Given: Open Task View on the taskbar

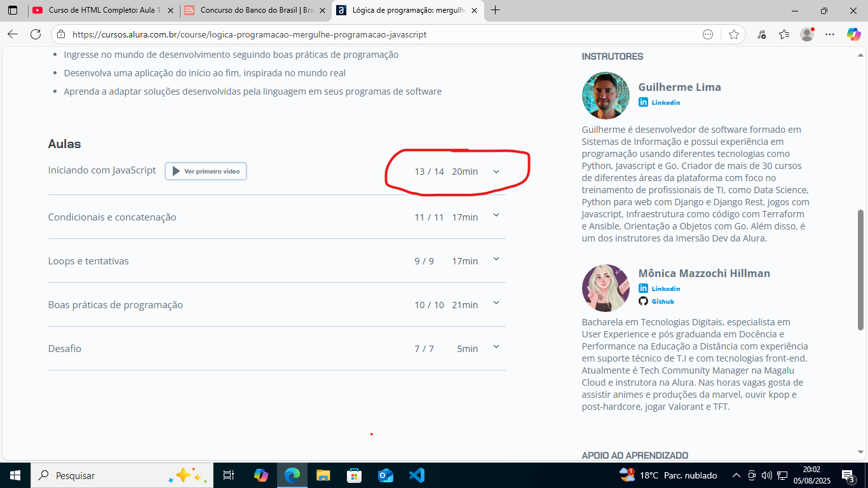Looking at the screenshot, I should tap(229, 475).
